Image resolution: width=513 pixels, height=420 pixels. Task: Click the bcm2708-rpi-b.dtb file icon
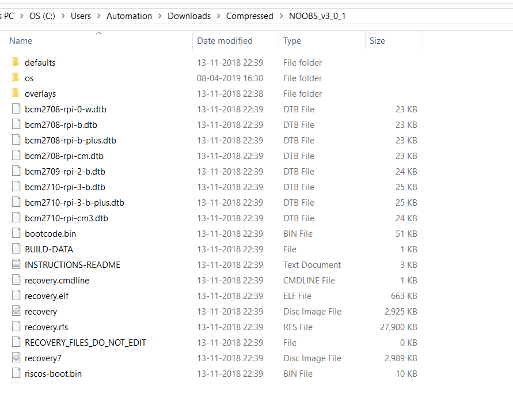tap(16, 124)
